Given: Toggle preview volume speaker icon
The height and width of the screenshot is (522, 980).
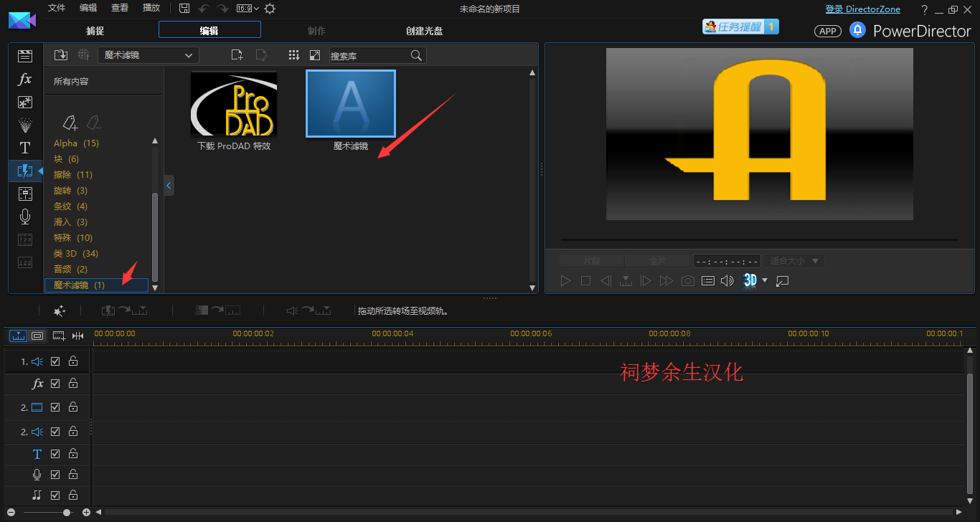Looking at the screenshot, I should click(x=727, y=280).
